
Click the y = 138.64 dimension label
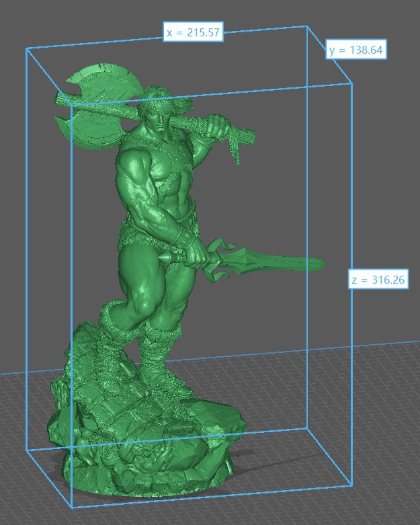tap(355, 50)
